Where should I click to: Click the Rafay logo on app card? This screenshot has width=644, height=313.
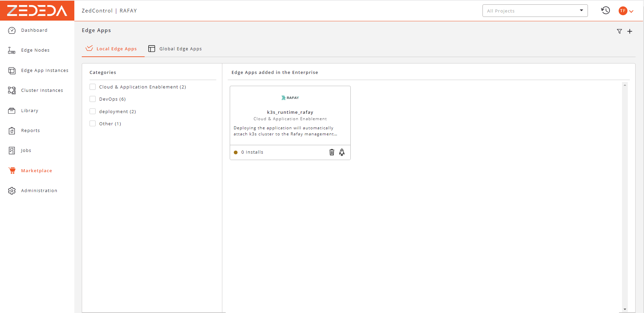coord(290,98)
